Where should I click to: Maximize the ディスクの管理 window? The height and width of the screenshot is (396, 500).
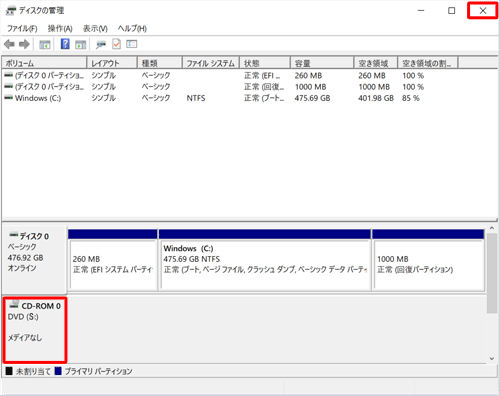[x=452, y=11]
